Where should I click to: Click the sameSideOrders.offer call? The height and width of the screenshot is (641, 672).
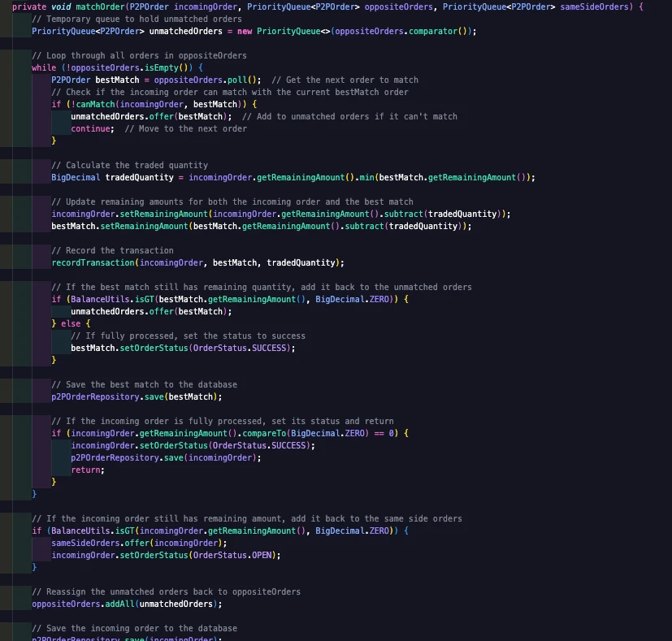(x=123, y=543)
